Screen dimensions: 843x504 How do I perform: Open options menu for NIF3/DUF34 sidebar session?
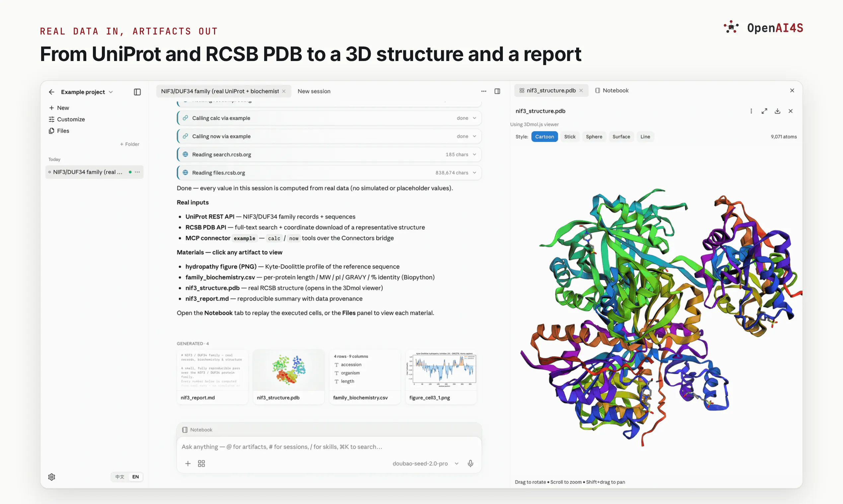(137, 172)
